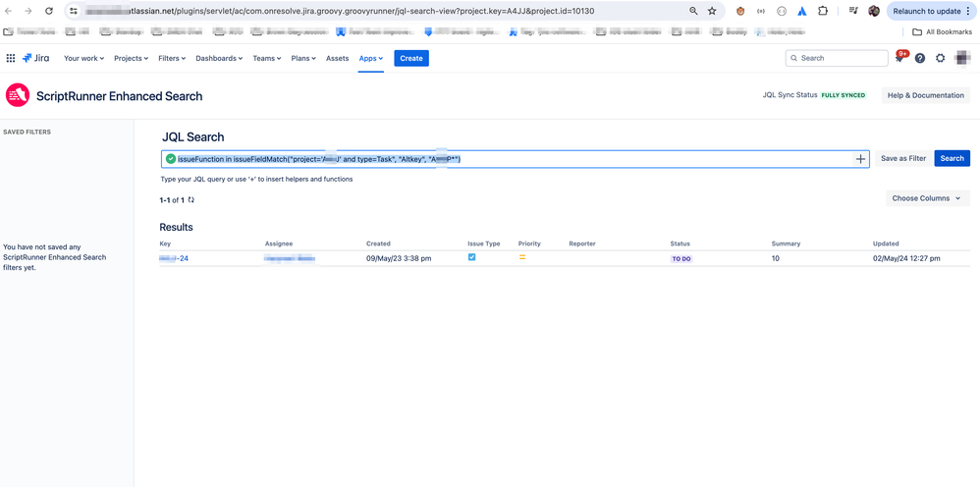Viewport: 980px width, 487px height.
Task: Click the ScriptRunner logo icon
Action: pyautogui.click(x=18, y=95)
